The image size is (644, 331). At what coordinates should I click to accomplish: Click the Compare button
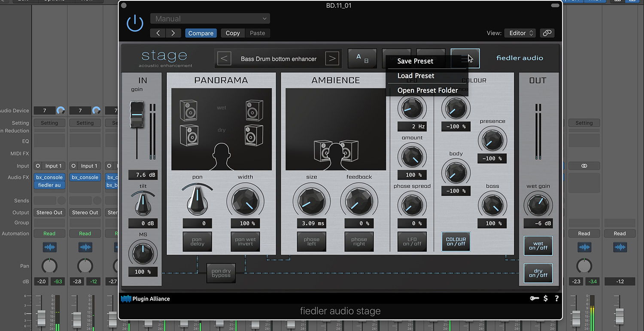(201, 33)
